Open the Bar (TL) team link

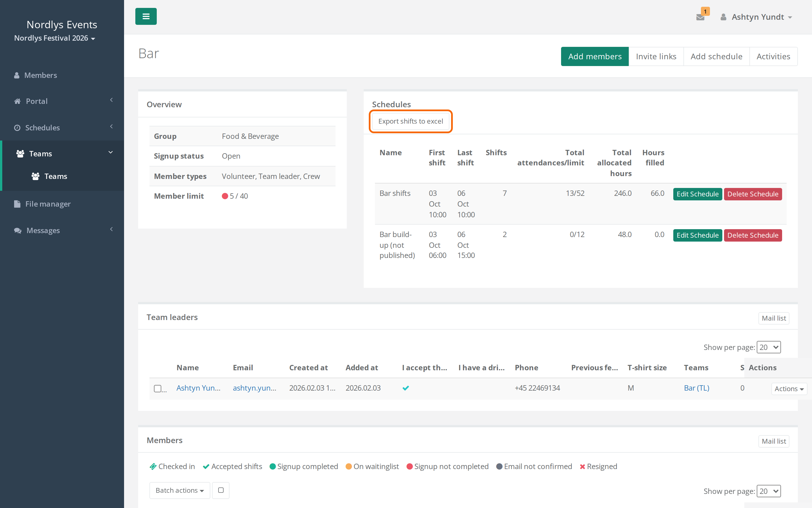pyautogui.click(x=697, y=388)
